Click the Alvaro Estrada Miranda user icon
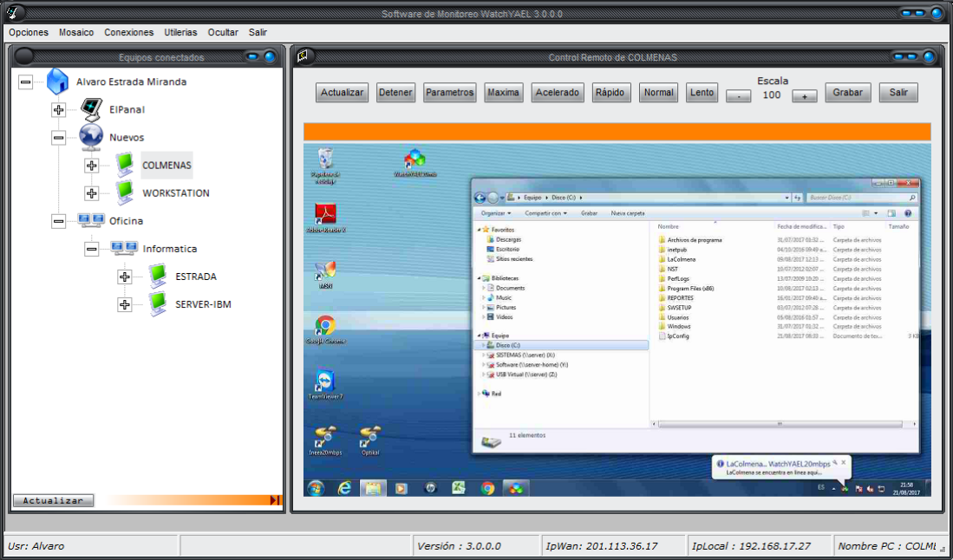Viewport: 953px width, 560px height. (x=57, y=81)
